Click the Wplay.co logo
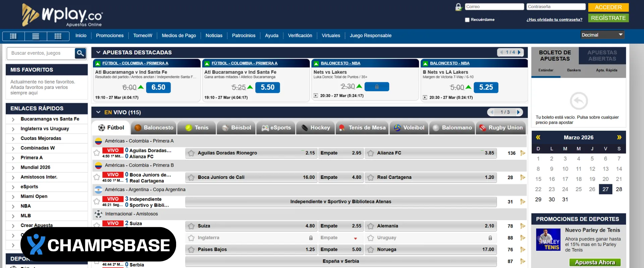 click(x=62, y=15)
